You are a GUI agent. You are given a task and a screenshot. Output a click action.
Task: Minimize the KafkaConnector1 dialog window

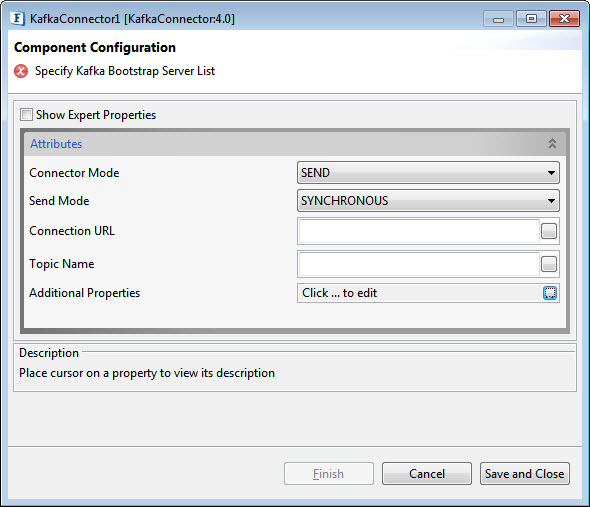(x=498, y=19)
